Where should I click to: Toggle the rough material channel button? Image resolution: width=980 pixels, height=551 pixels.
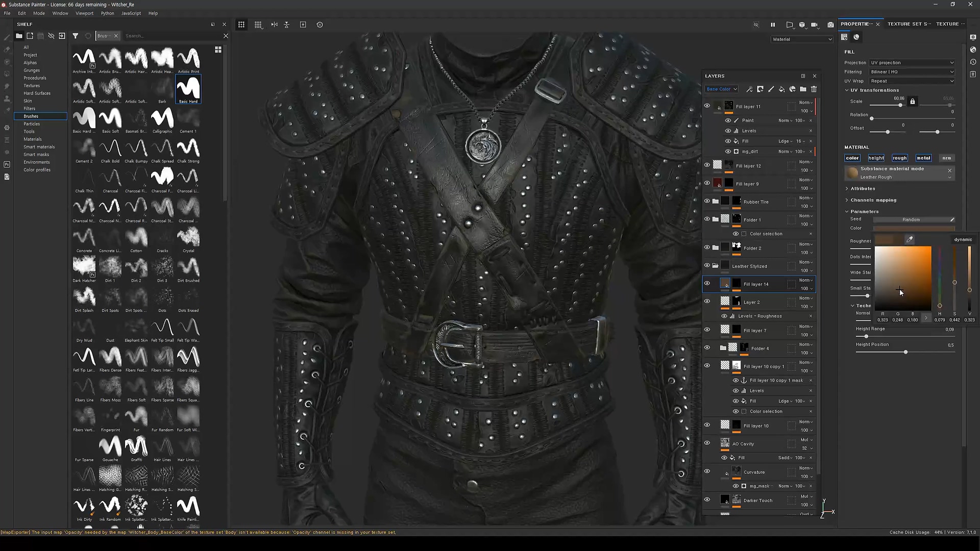click(899, 158)
